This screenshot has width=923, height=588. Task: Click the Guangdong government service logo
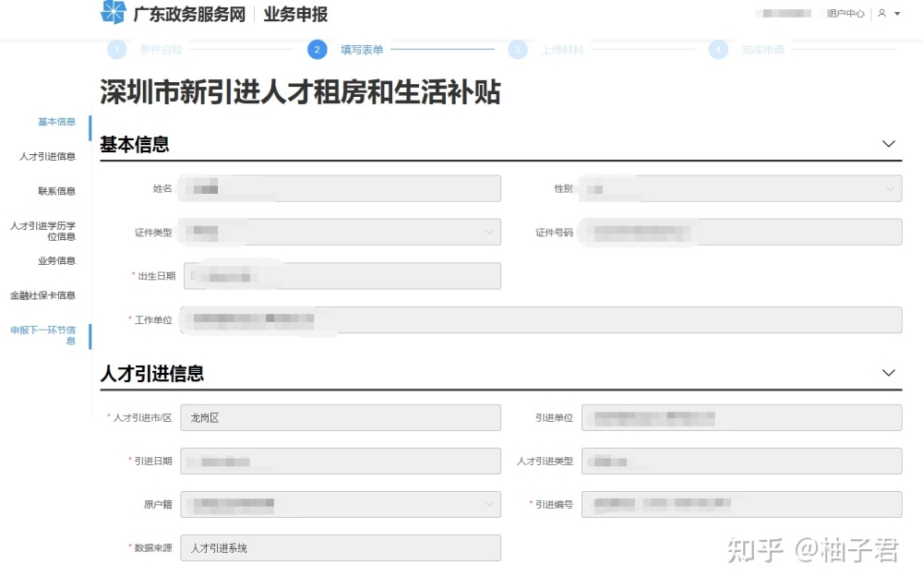[113, 12]
